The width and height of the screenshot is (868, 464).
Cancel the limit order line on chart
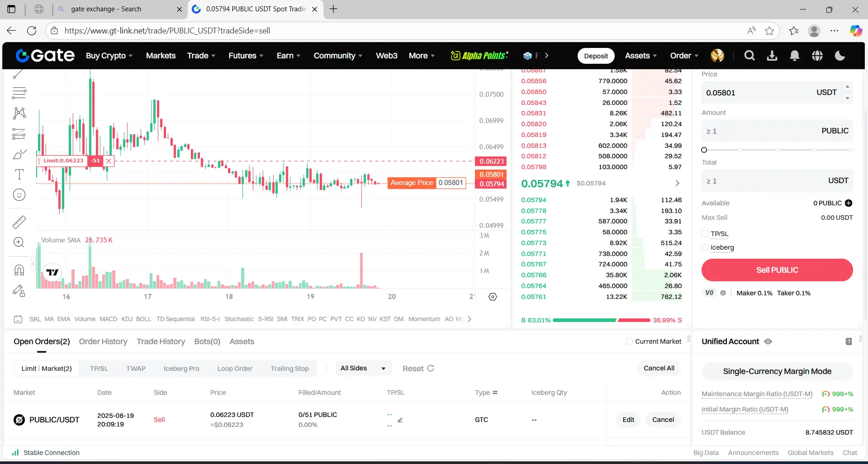pos(109,161)
